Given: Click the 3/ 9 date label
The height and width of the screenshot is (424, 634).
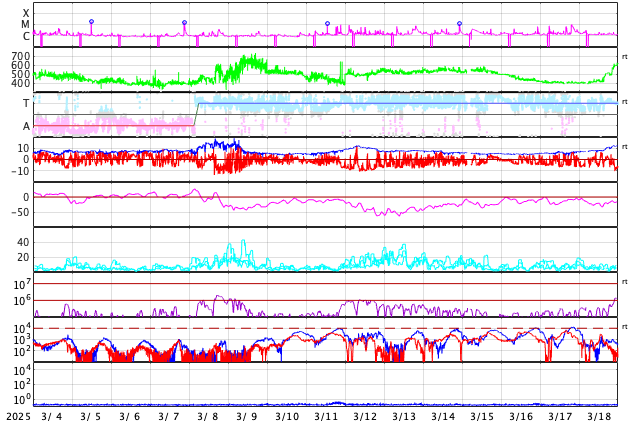Looking at the screenshot, I should click(x=247, y=416).
